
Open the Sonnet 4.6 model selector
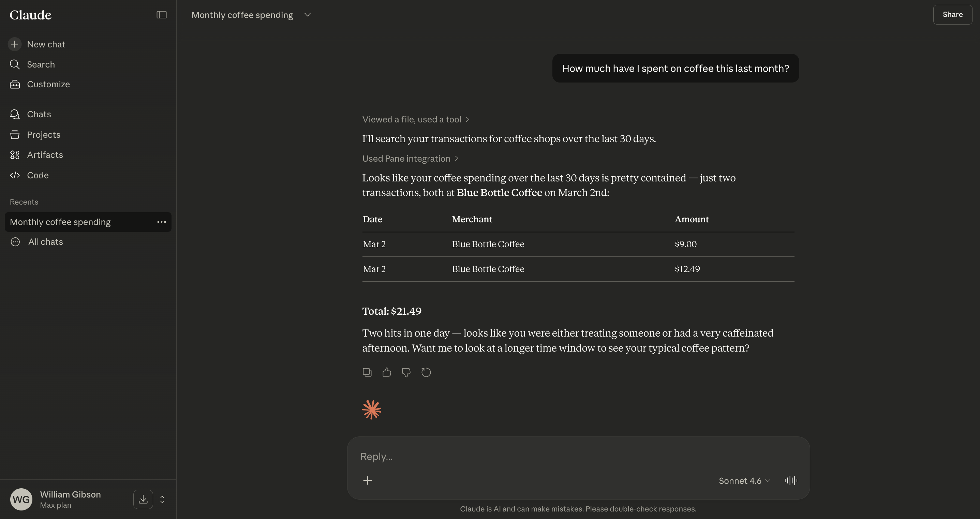(744, 480)
